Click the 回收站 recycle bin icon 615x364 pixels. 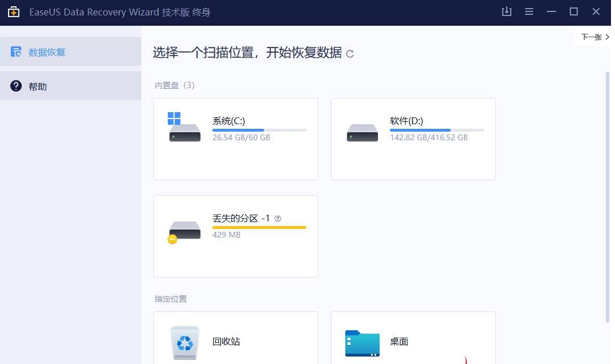[x=185, y=342]
